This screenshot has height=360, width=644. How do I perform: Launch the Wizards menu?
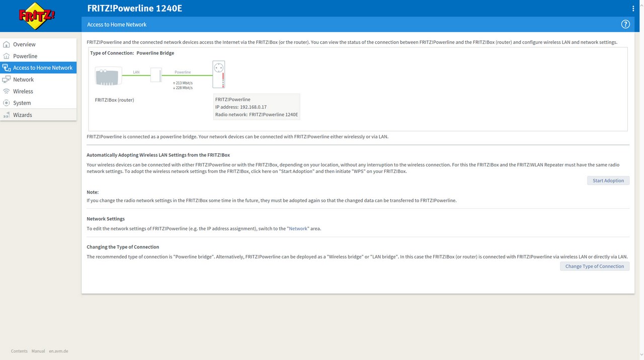38,115
